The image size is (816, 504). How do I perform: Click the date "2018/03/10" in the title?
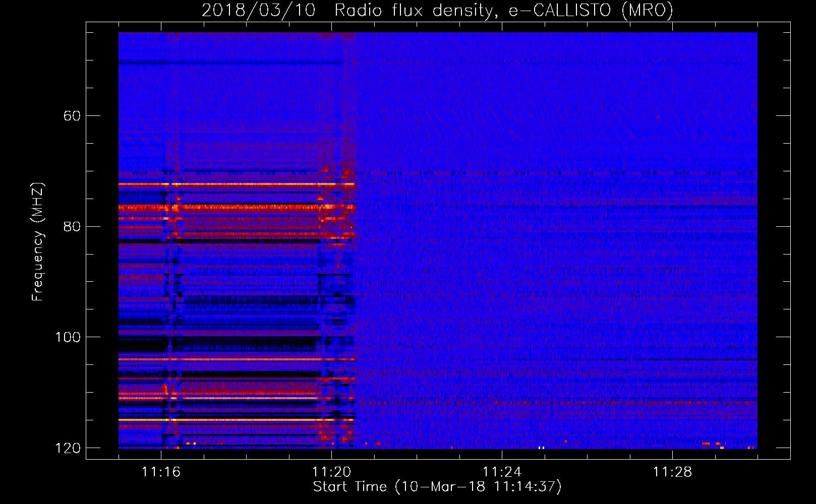click(x=258, y=11)
